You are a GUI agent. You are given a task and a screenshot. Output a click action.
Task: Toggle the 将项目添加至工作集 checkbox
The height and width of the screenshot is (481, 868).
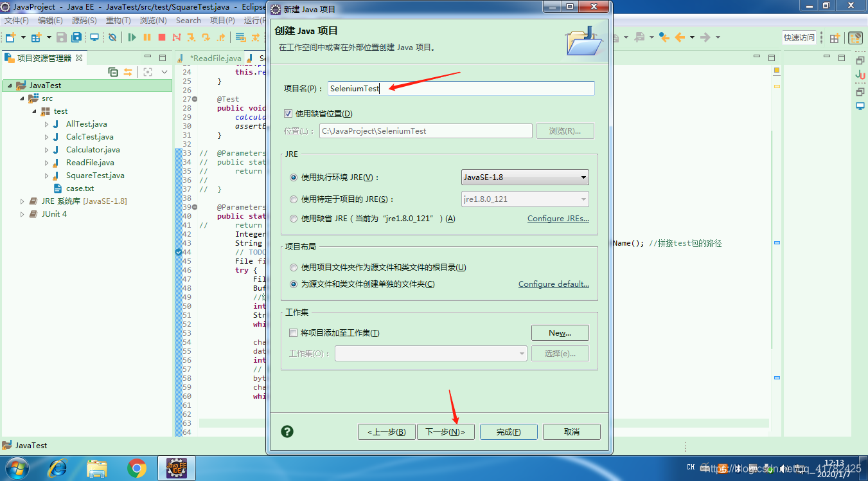point(294,333)
